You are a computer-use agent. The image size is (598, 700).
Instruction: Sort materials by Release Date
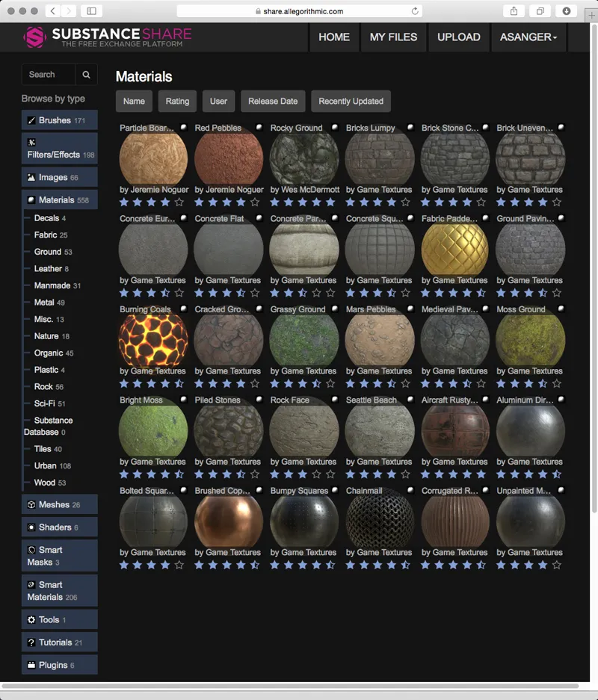273,102
